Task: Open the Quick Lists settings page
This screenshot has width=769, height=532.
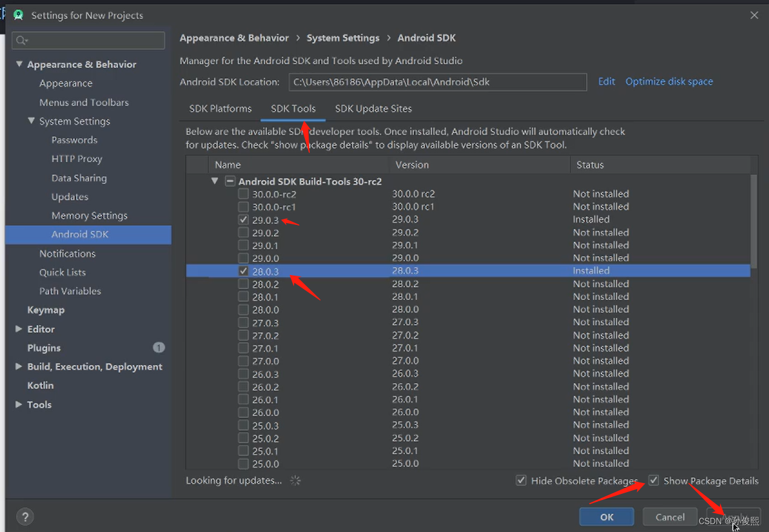Action: pyautogui.click(x=62, y=272)
